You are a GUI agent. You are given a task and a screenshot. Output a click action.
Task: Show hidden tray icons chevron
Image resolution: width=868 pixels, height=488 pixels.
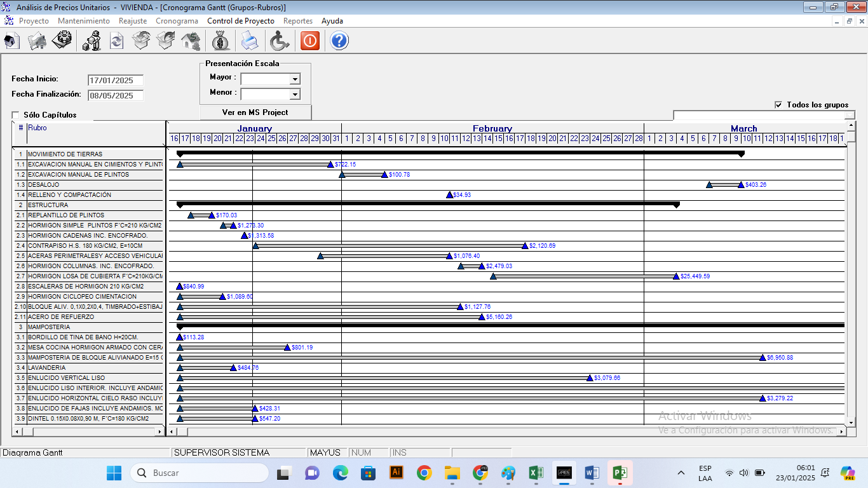point(681,473)
